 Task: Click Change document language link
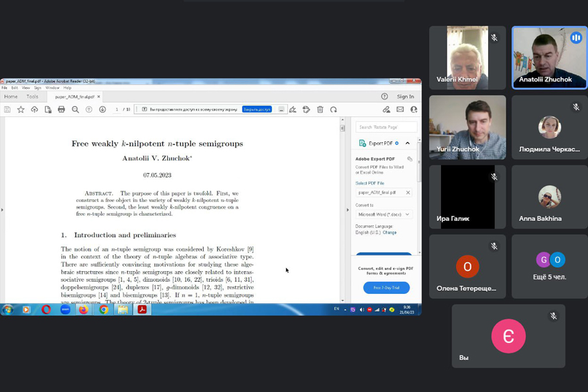389,233
